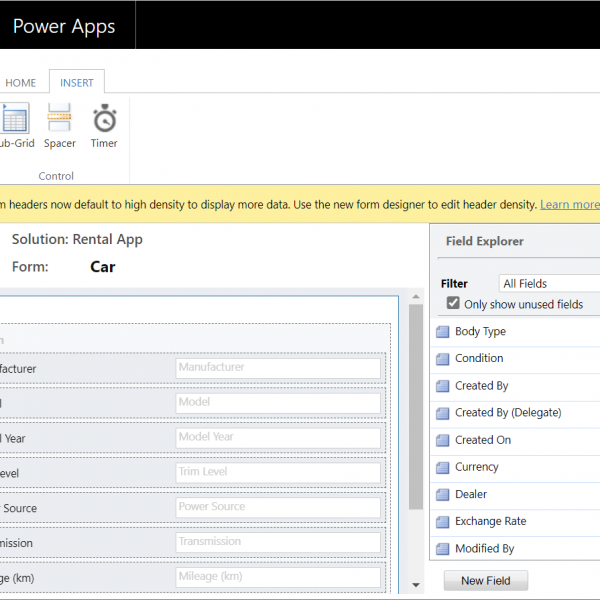Image resolution: width=600 pixels, height=600 pixels.
Task: Select 'Created On' in Field Explorer
Action: tap(483, 440)
